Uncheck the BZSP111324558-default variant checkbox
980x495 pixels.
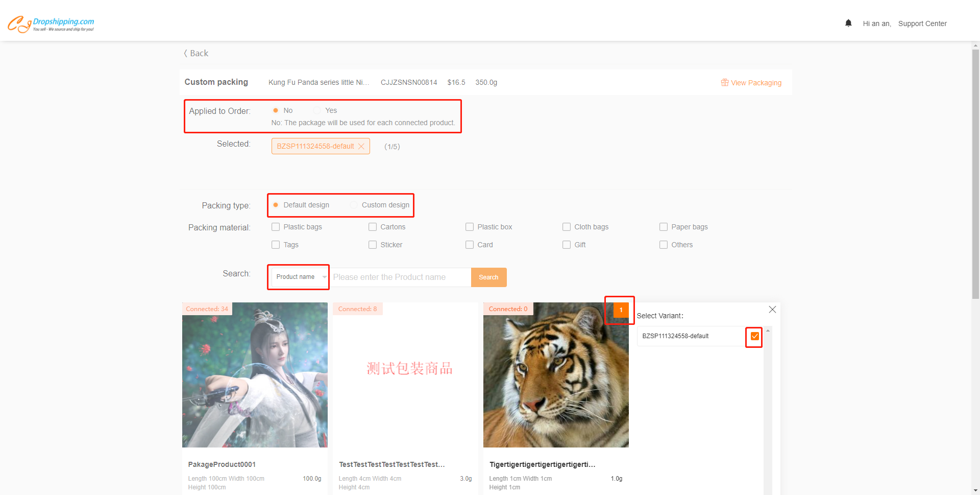tap(754, 337)
